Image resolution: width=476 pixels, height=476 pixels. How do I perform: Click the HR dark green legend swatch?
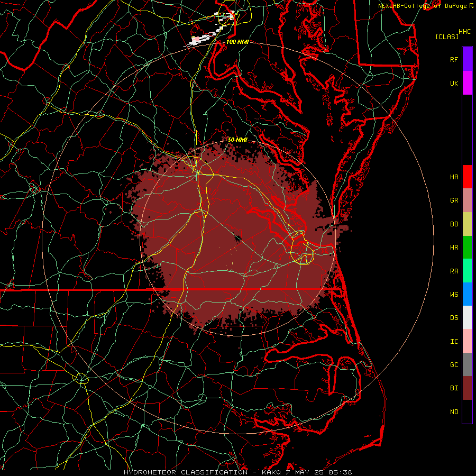click(467, 248)
